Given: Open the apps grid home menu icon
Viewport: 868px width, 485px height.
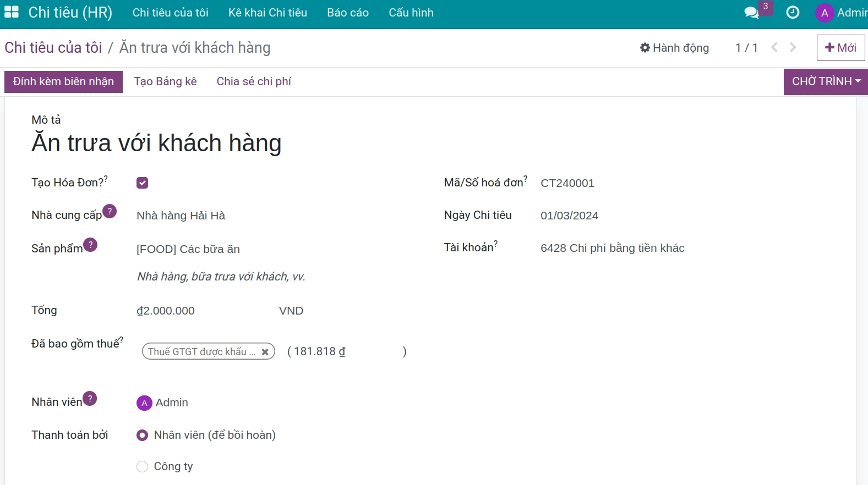Looking at the screenshot, I should 12,12.
